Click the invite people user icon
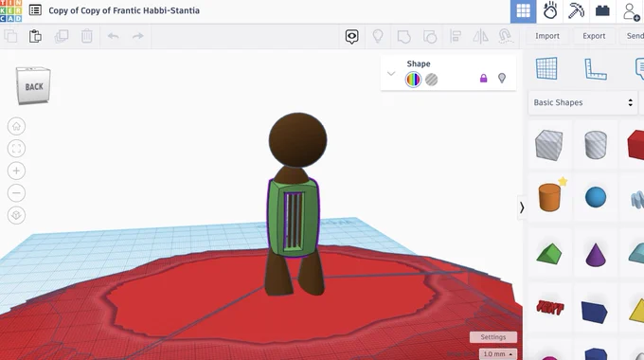 click(631, 11)
